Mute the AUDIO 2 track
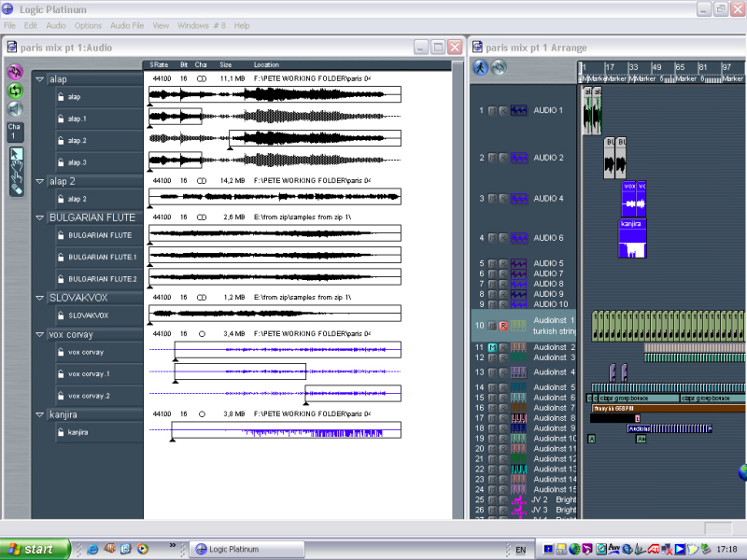The width and height of the screenshot is (747, 560). pos(492,158)
